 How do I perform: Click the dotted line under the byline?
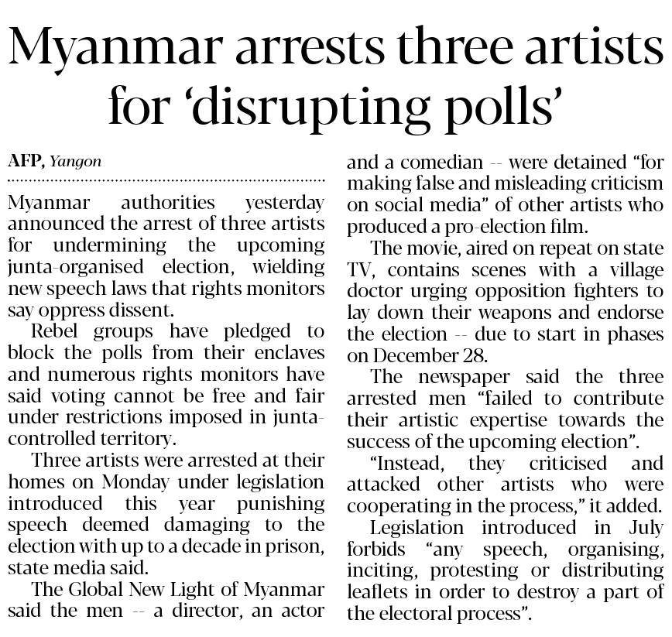pos(166,182)
